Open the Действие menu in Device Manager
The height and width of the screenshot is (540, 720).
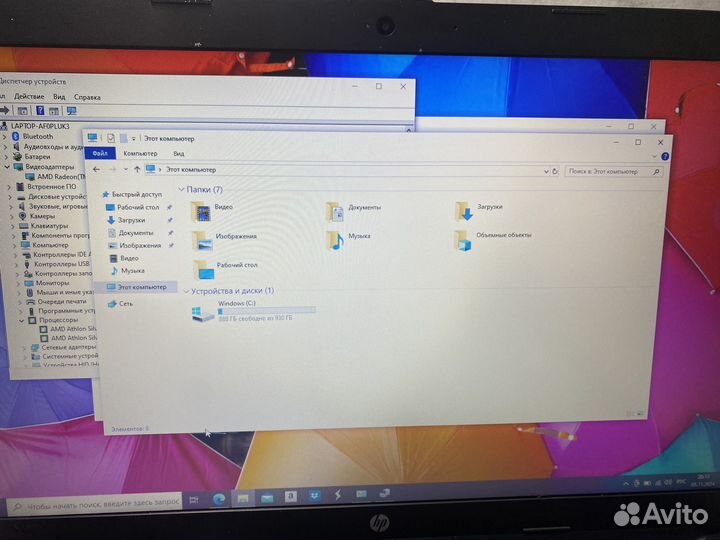pos(29,96)
